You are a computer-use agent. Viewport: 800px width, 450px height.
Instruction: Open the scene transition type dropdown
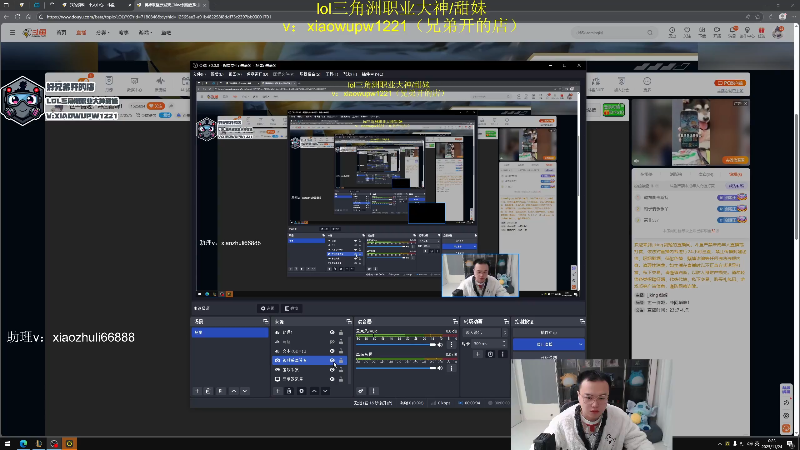coord(485,332)
